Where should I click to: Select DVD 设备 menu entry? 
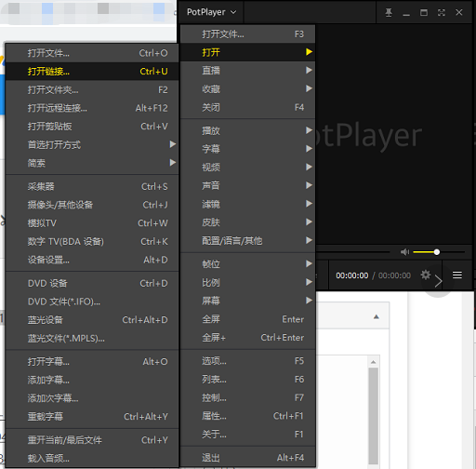coord(92,283)
